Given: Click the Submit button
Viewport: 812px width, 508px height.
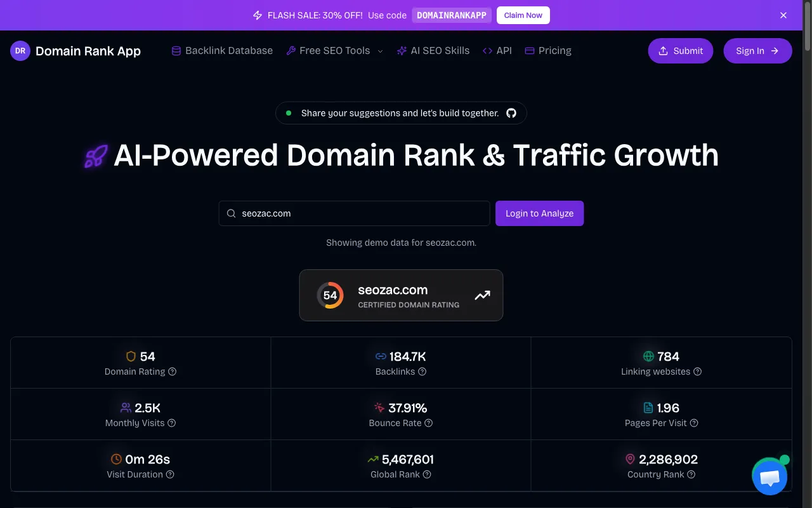Looking at the screenshot, I should click(x=681, y=51).
